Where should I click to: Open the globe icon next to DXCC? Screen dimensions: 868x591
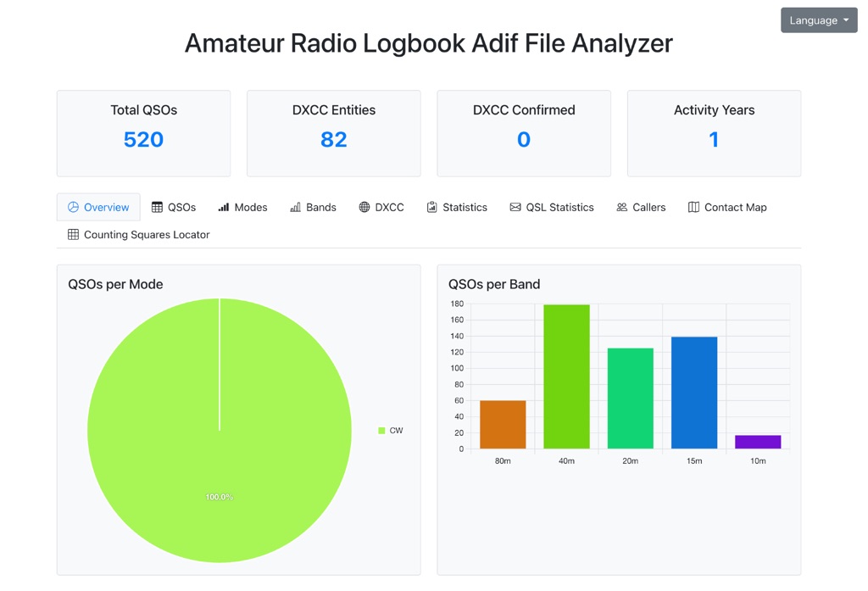[364, 206]
